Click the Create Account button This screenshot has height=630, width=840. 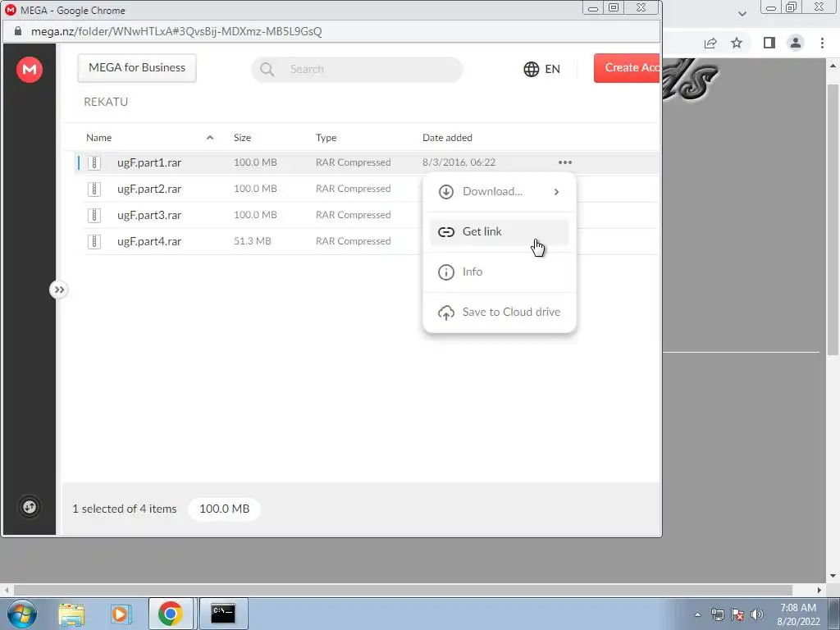click(x=627, y=68)
